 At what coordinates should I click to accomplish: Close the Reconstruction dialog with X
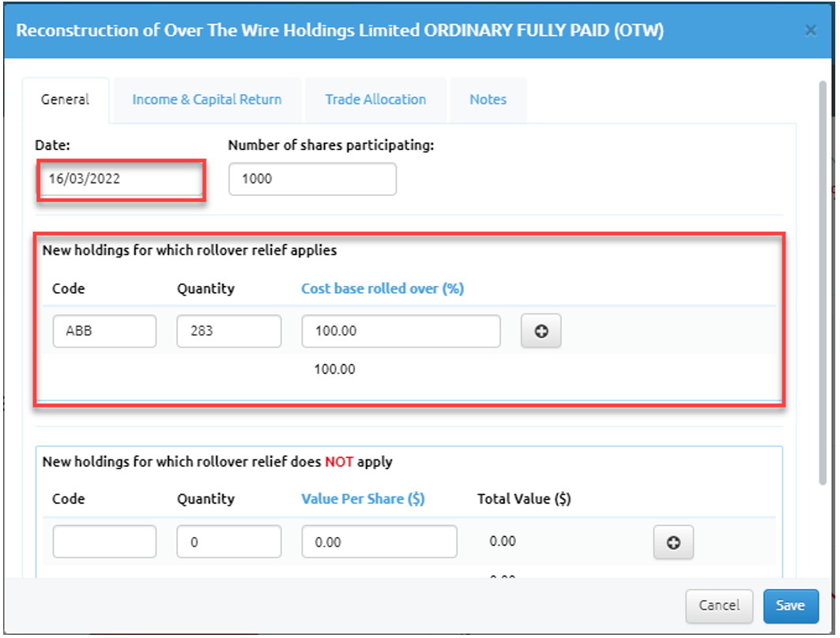810,30
